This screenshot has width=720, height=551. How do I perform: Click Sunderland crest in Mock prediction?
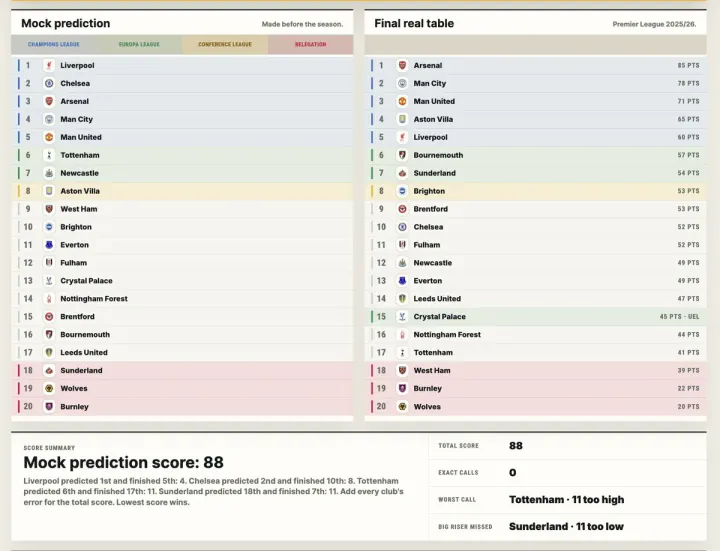pos(49,370)
